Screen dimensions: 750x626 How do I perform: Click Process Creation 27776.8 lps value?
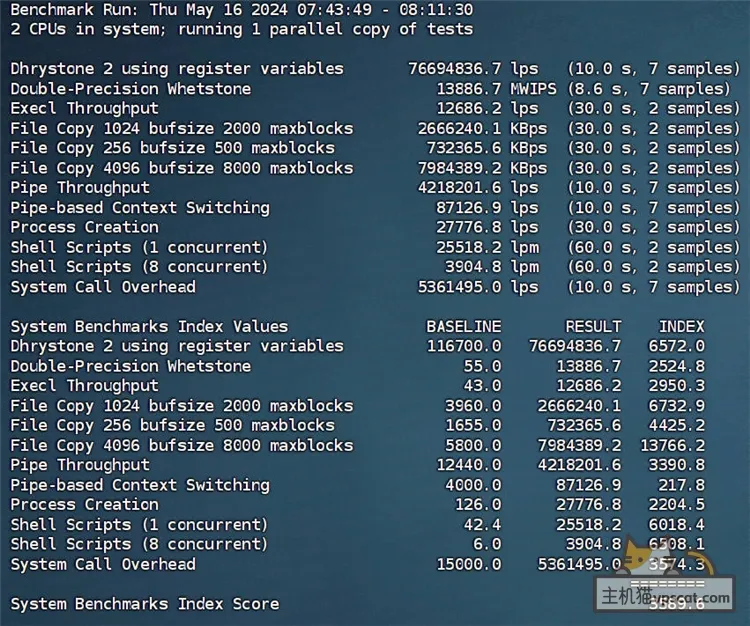coord(480,227)
